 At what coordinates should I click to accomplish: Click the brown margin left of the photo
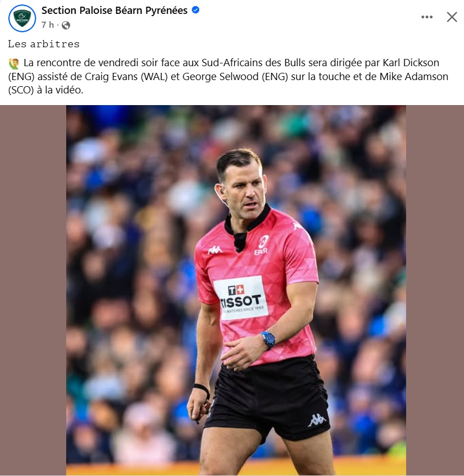[x=33, y=290]
